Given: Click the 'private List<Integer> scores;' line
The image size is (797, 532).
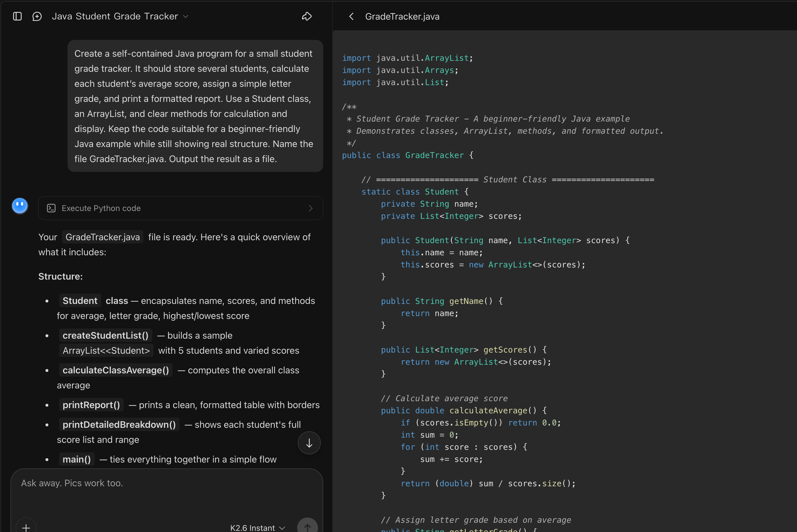Looking at the screenshot, I should 451,216.
